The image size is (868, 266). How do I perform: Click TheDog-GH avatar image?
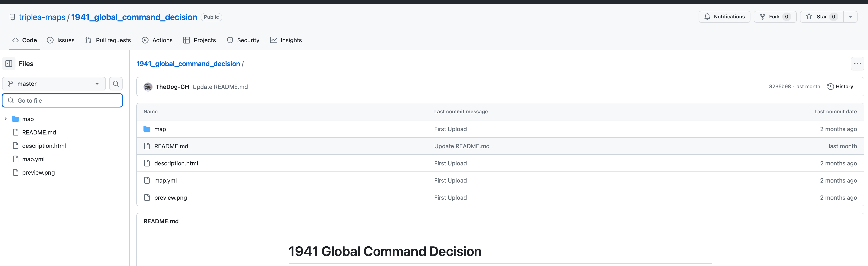tap(148, 87)
